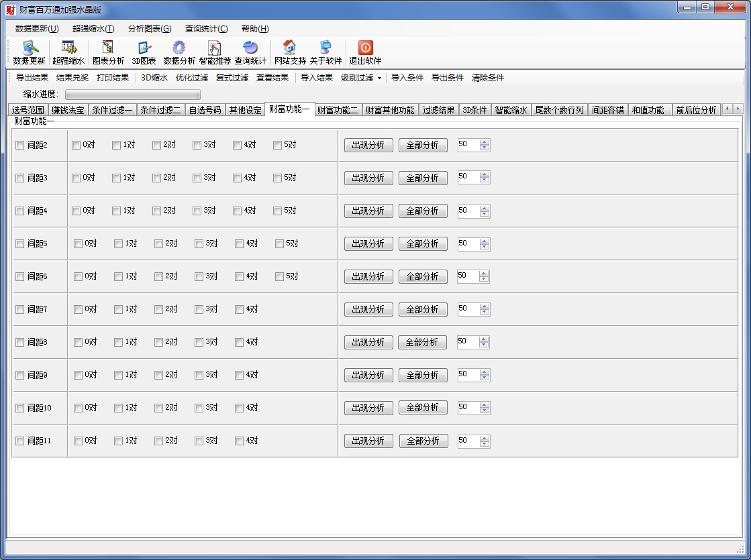751x560 pixels.
Task: Click the 数据更新 toolbar icon
Action: point(30,48)
